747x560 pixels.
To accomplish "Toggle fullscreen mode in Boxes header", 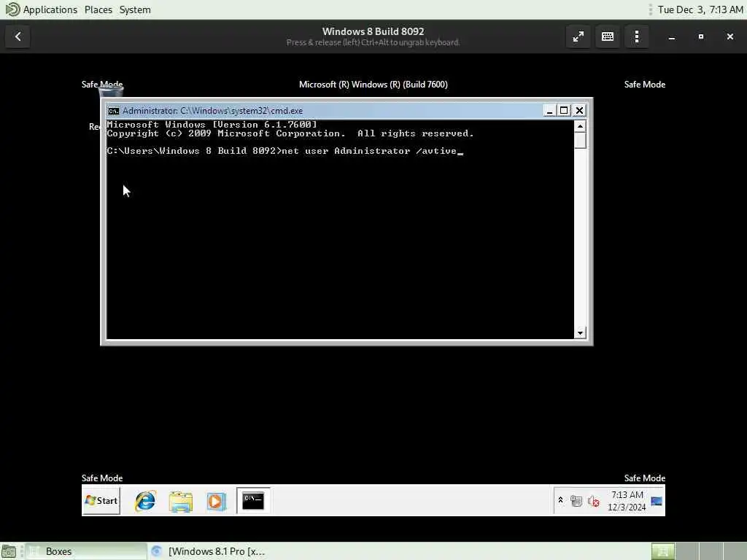I will pos(578,36).
